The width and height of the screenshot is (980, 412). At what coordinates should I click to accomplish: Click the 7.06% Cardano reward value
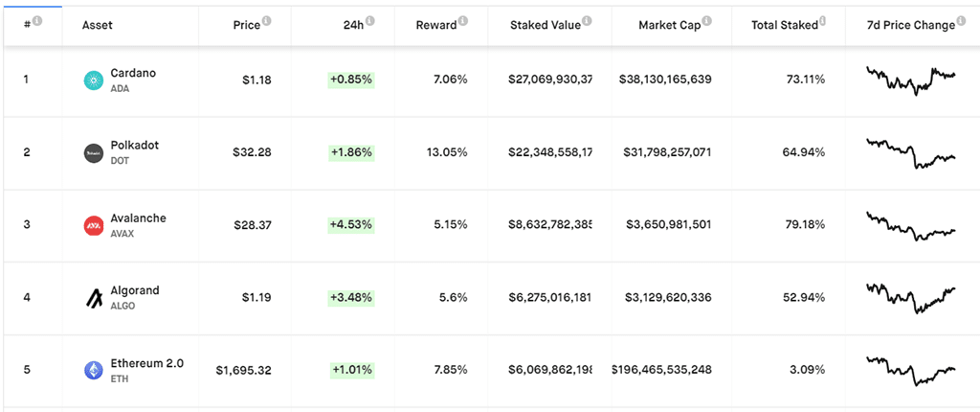point(450,80)
